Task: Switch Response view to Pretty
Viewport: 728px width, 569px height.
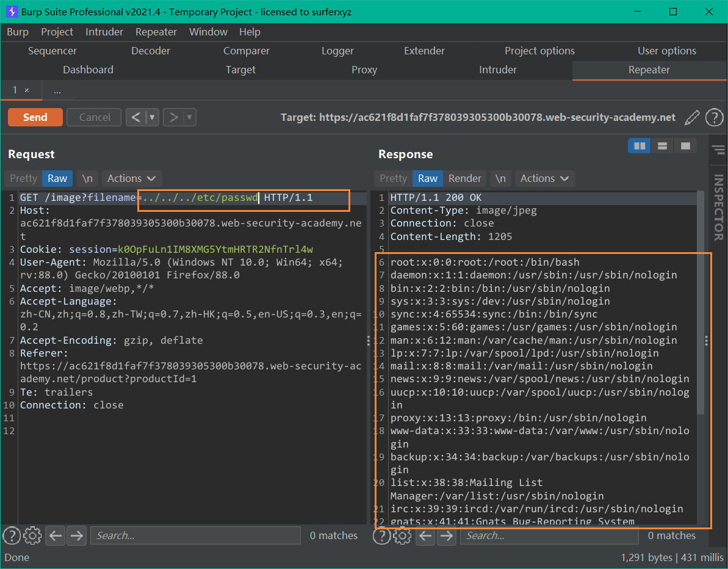Action: pyautogui.click(x=393, y=178)
